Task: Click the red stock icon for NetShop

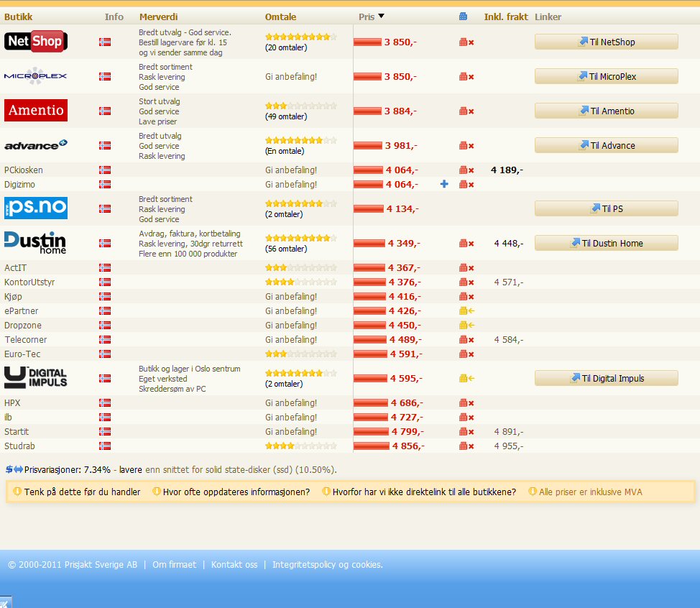Action: (466, 42)
